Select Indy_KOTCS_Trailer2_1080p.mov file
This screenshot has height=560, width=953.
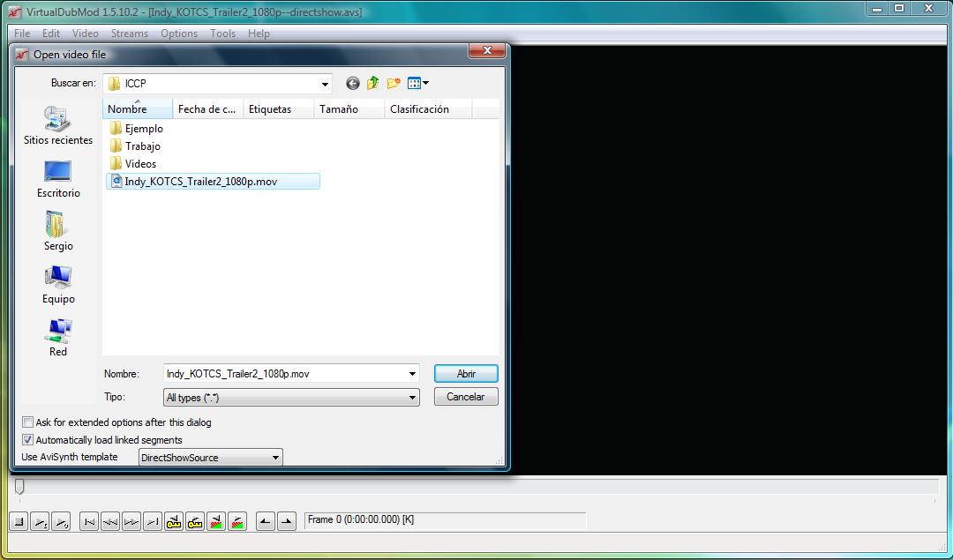tap(213, 181)
